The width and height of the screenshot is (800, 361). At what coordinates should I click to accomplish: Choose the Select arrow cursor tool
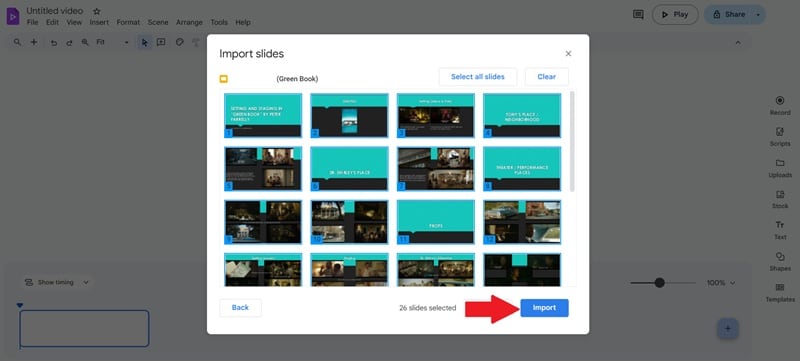pos(145,43)
